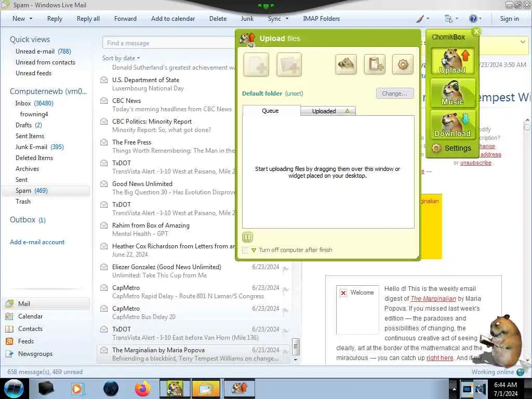Enable Turn off computer after finish checkbox
Screen dimensions: 532x399
(245, 250)
